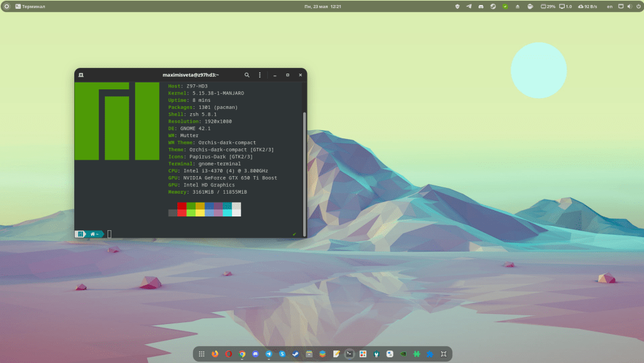Show the applications grid
Image resolution: width=644 pixels, height=363 pixels.
(201, 354)
